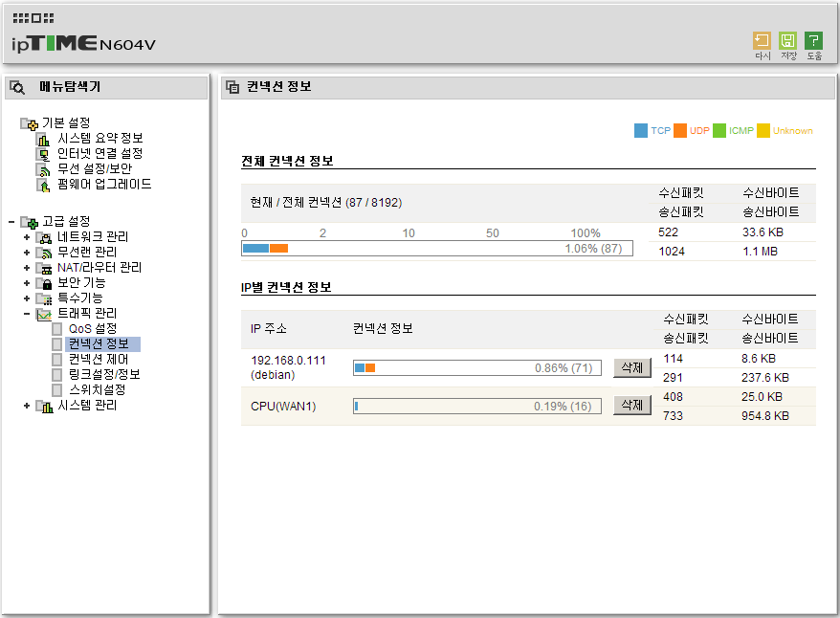Click the 0.86% (71) connection bar
The height and width of the screenshot is (618, 840).
tap(477, 368)
